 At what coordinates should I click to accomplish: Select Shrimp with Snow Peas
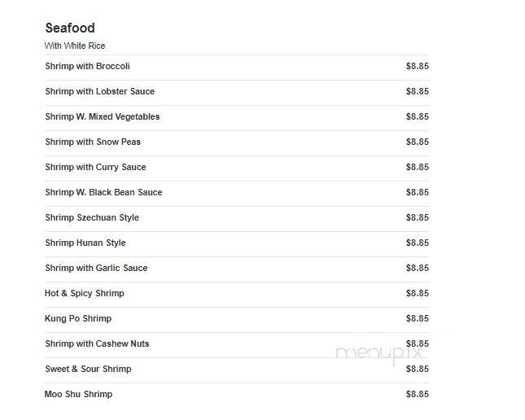pos(93,142)
